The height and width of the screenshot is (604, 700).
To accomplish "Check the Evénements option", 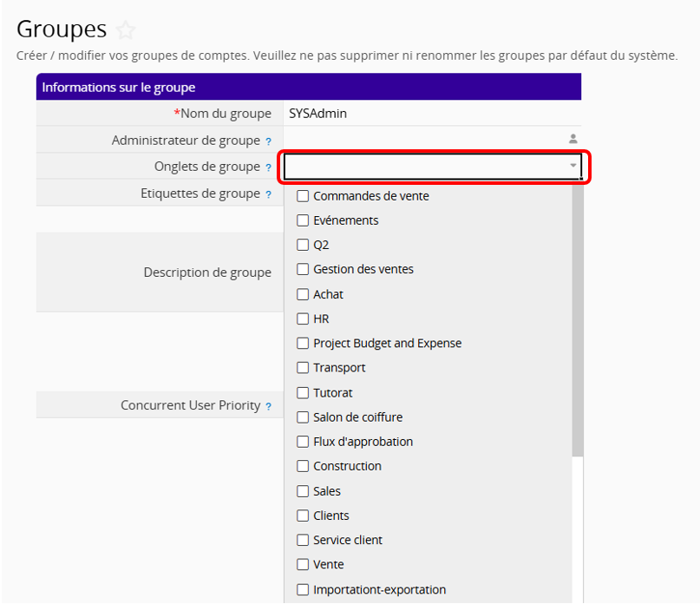I will (303, 220).
